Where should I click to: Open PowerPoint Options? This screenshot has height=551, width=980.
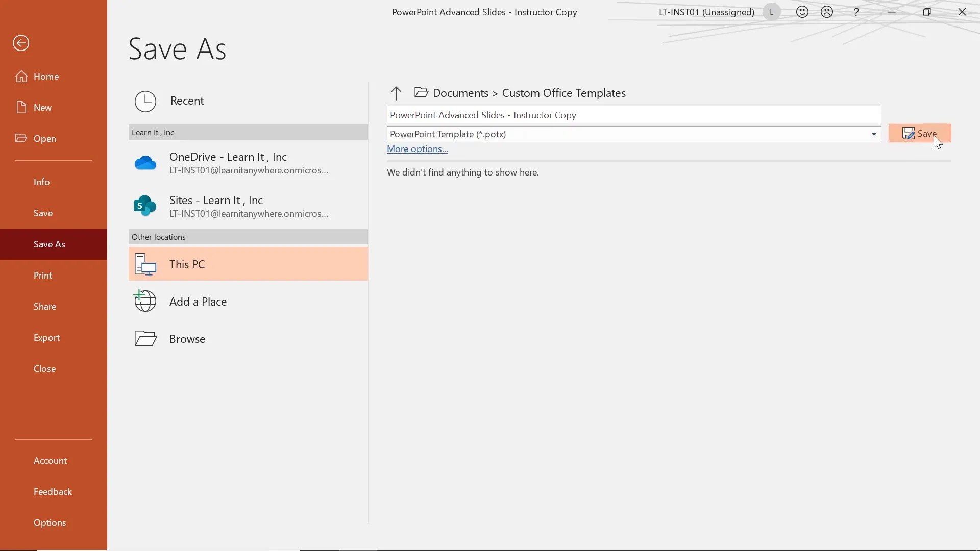pos(54,523)
